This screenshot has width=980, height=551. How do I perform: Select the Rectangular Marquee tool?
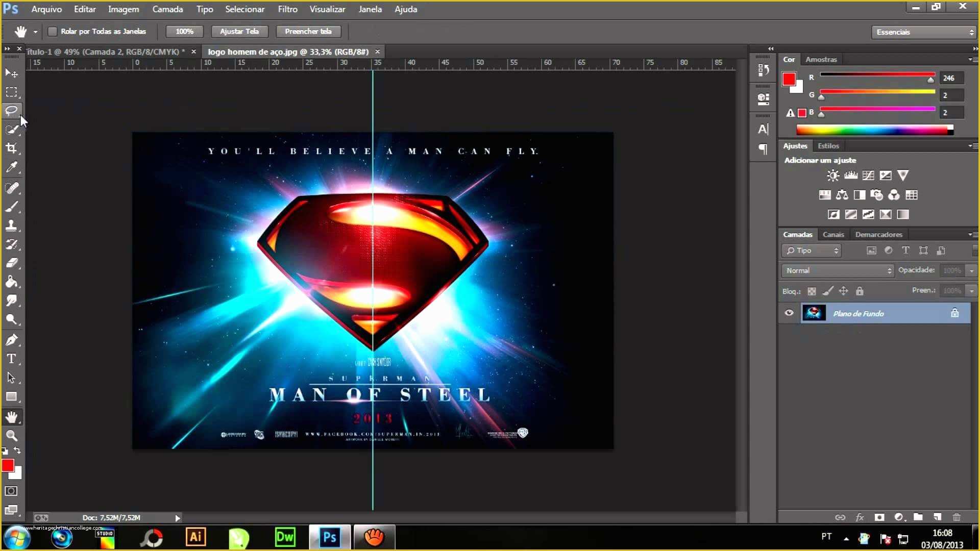pos(11,92)
